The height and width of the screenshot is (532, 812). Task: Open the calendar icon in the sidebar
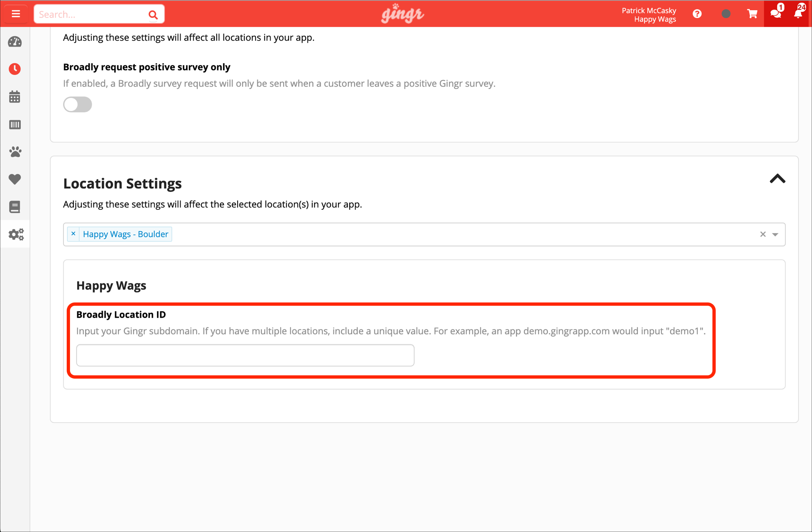point(15,96)
